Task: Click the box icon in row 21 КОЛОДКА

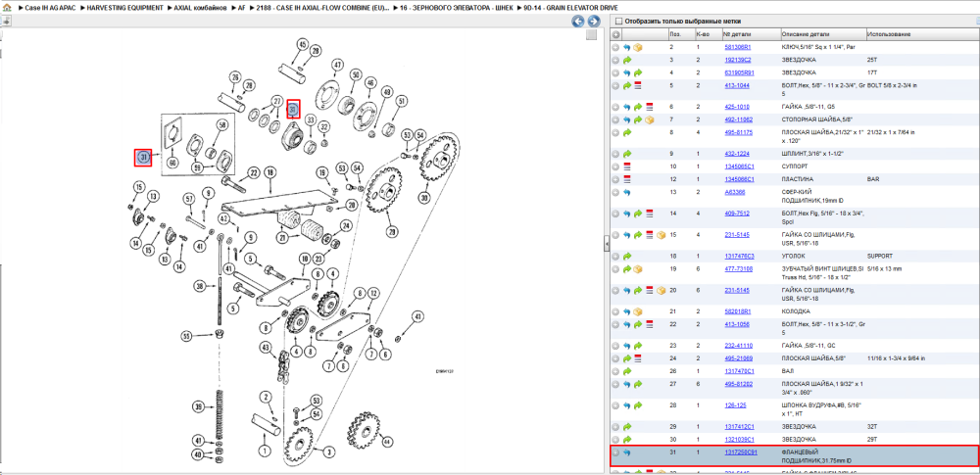Action: click(638, 311)
